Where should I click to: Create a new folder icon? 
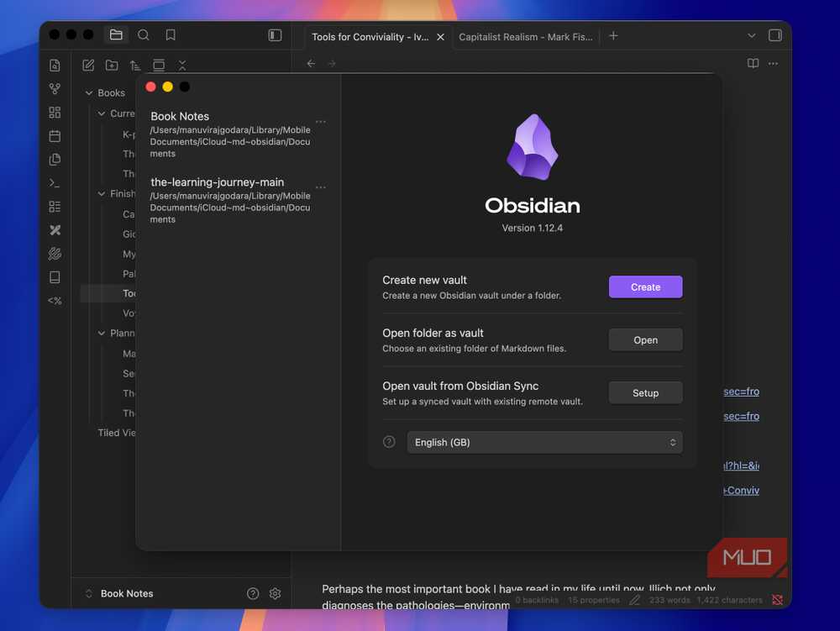112,66
